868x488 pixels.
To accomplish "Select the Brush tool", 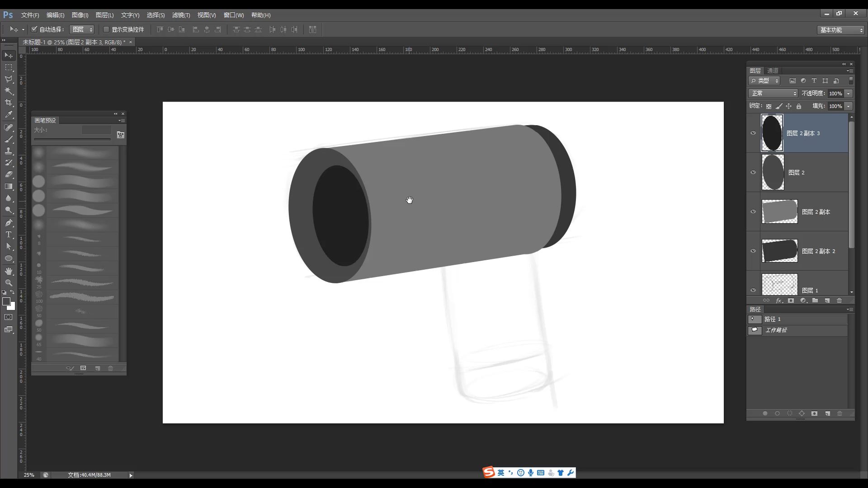I will [x=8, y=140].
